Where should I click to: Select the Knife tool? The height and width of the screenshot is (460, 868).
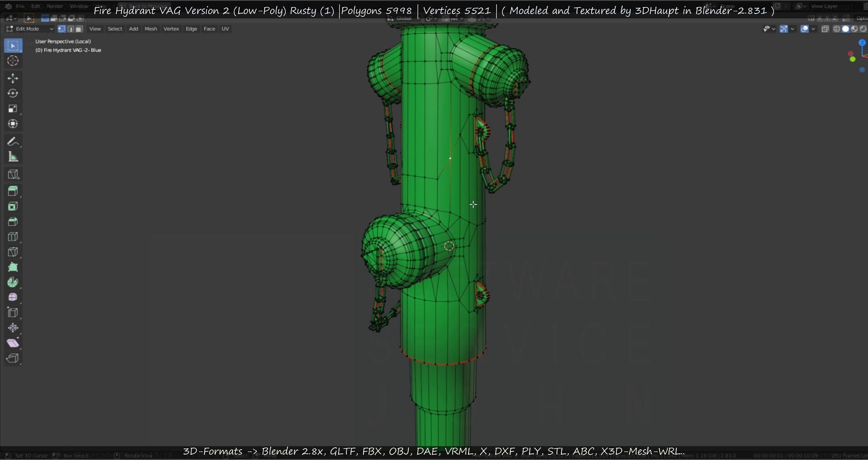point(13,252)
